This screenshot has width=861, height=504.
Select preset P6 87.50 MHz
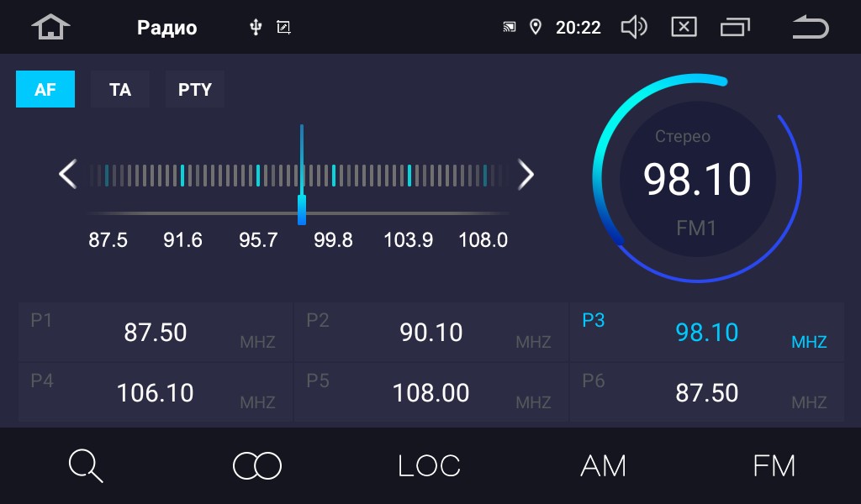click(x=706, y=392)
